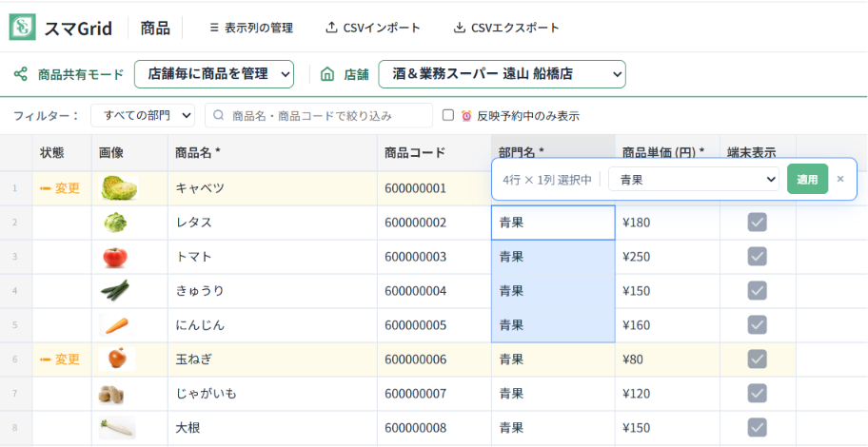Click the 商品共有モード share icon

21,74
